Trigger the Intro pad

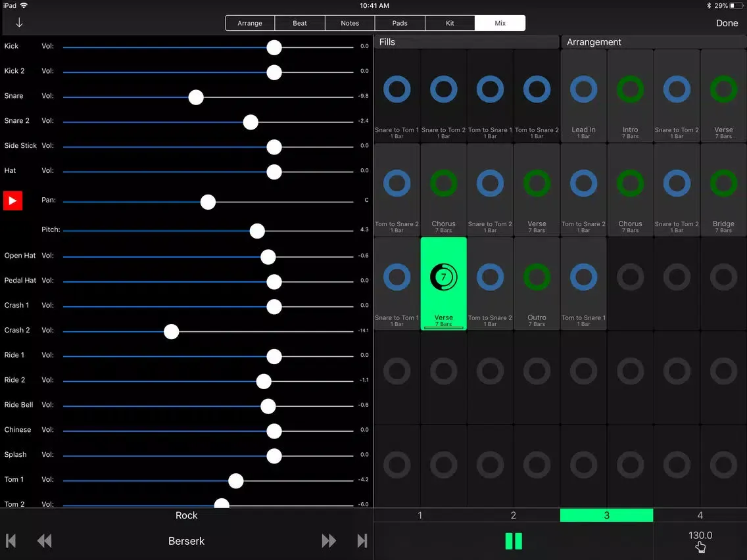pos(630,96)
